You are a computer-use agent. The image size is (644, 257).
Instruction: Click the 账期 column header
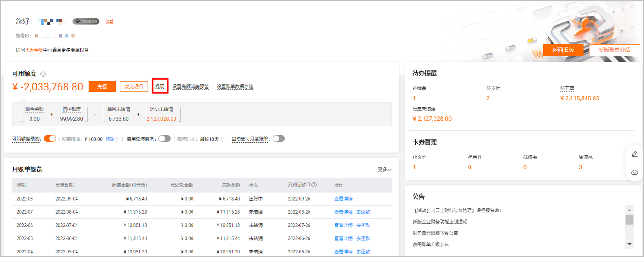coord(21,185)
